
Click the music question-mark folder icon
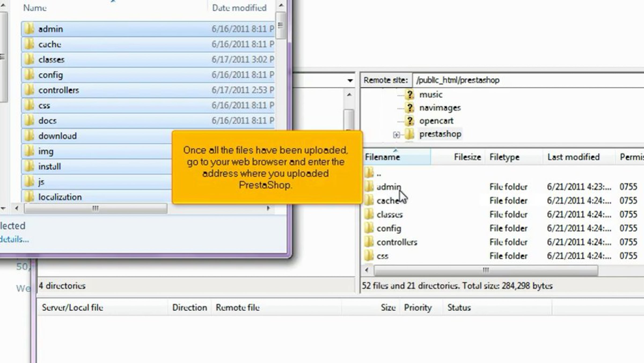tap(409, 94)
